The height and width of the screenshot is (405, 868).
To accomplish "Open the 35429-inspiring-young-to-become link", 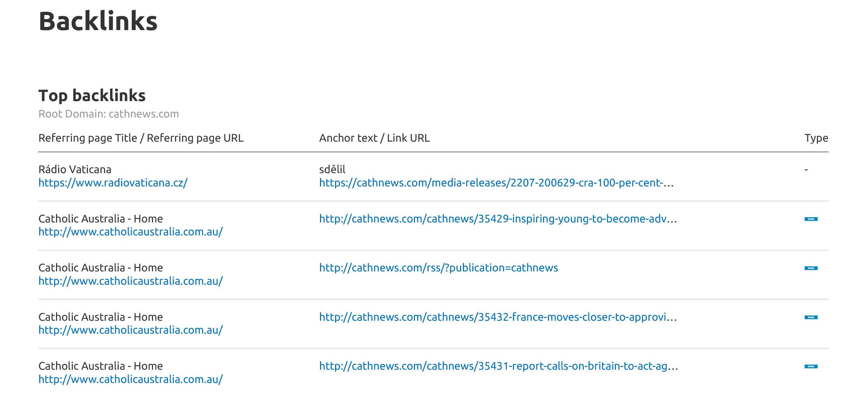I will 498,219.
